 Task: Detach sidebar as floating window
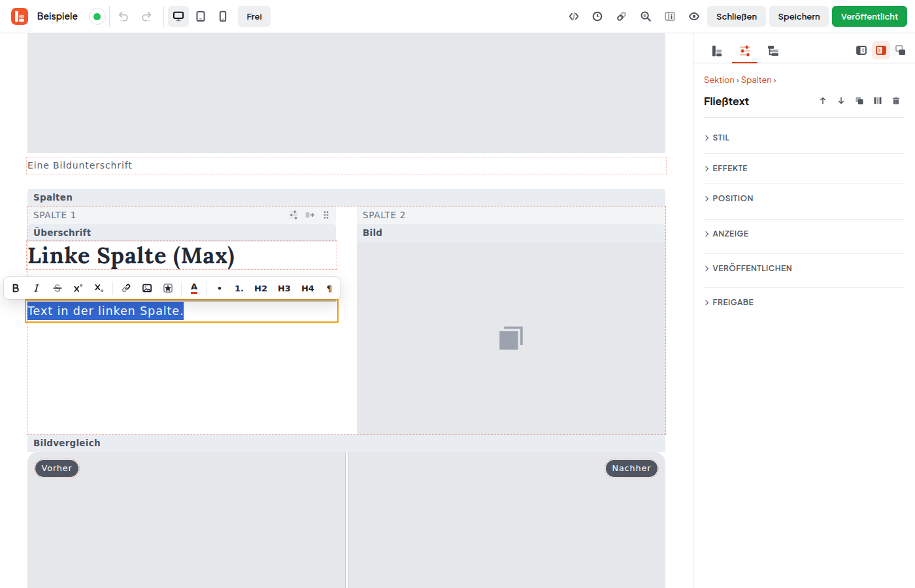pos(900,50)
